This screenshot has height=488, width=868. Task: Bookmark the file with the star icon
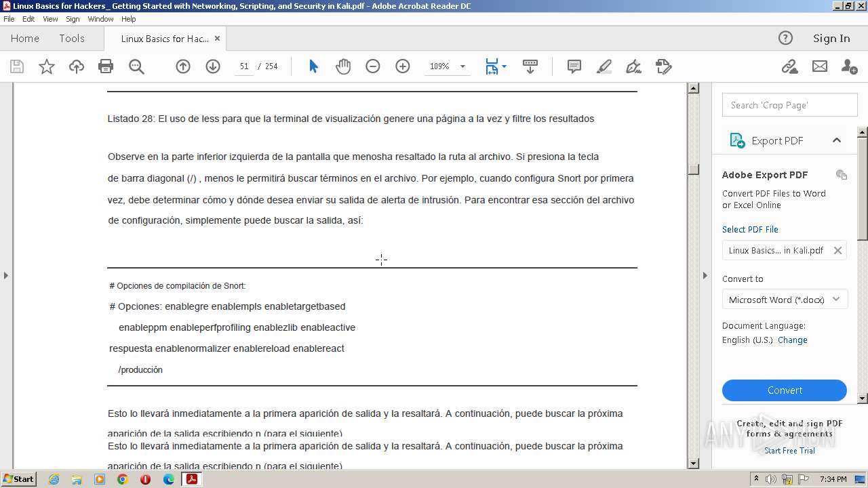click(x=47, y=66)
